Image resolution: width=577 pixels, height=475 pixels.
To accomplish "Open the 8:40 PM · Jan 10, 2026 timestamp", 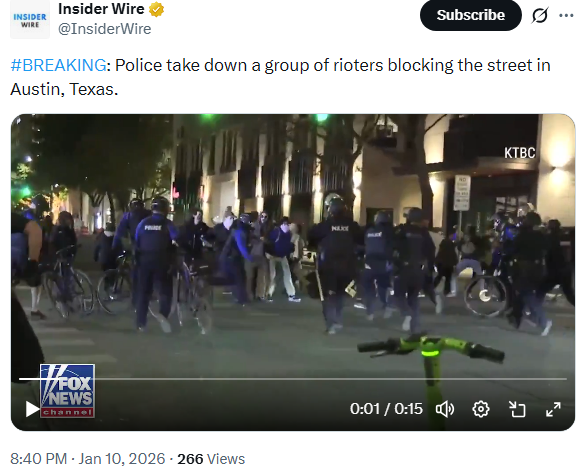I will [88, 459].
